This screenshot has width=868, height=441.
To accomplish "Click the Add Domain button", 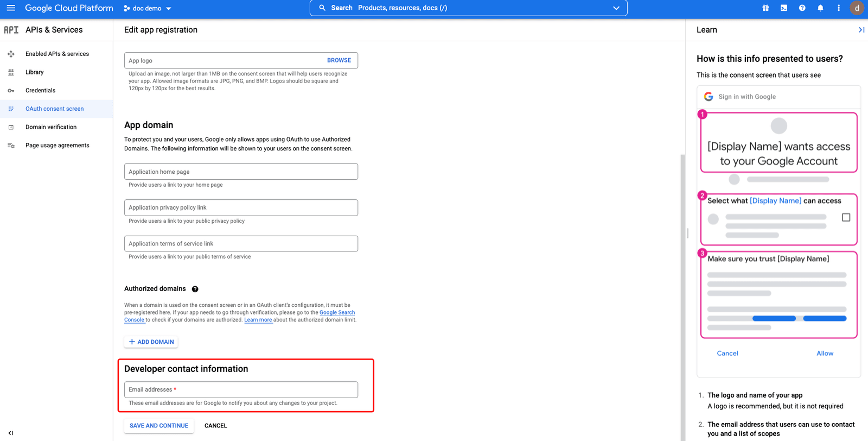I will pyautogui.click(x=151, y=342).
